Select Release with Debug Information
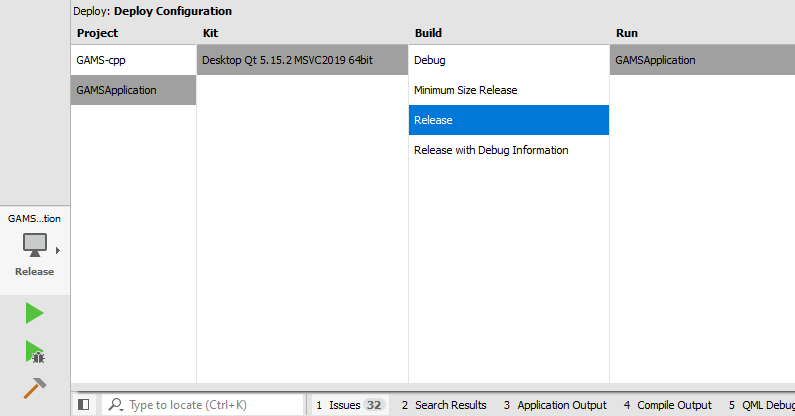 pos(491,150)
